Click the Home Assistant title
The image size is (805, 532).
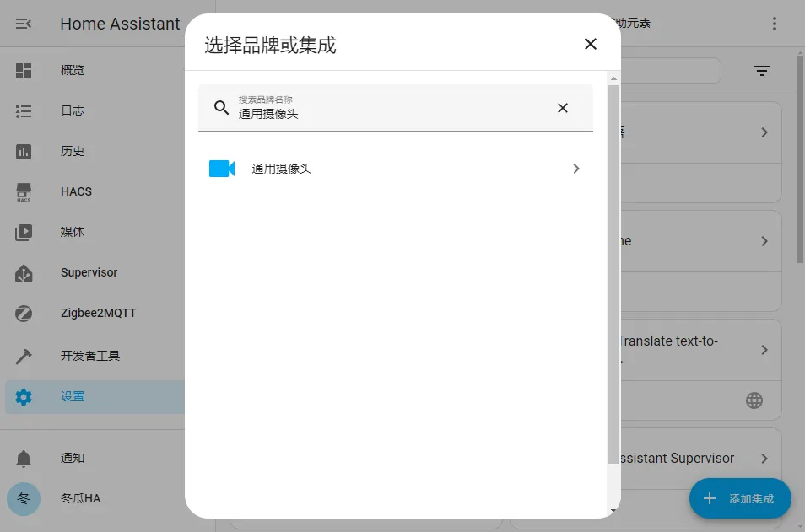(x=120, y=24)
